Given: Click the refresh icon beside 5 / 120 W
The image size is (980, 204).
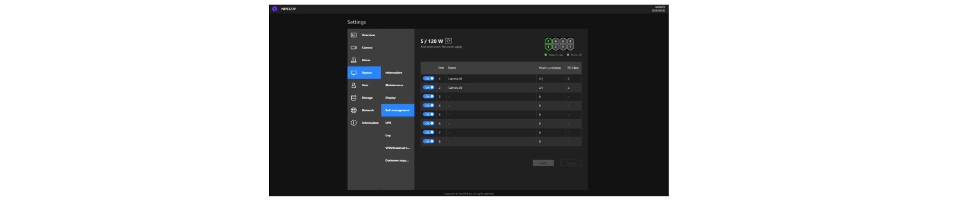Looking at the screenshot, I should [449, 41].
